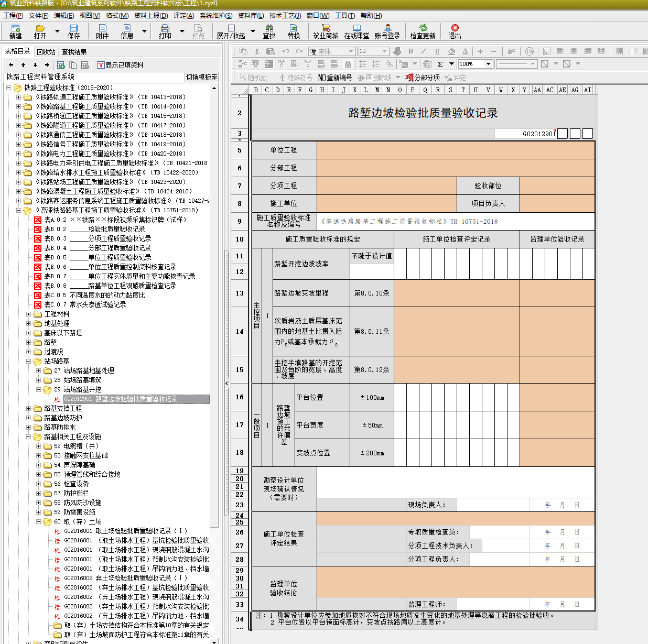Switch to the 回收站 tab
The height and width of the screenshot is (644, 648).
(46, 52)
